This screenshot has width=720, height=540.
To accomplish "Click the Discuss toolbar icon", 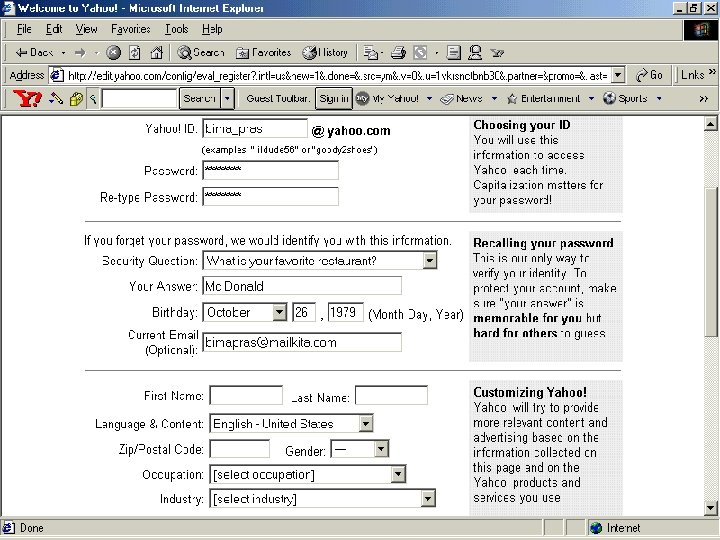I will click(454, 53).
